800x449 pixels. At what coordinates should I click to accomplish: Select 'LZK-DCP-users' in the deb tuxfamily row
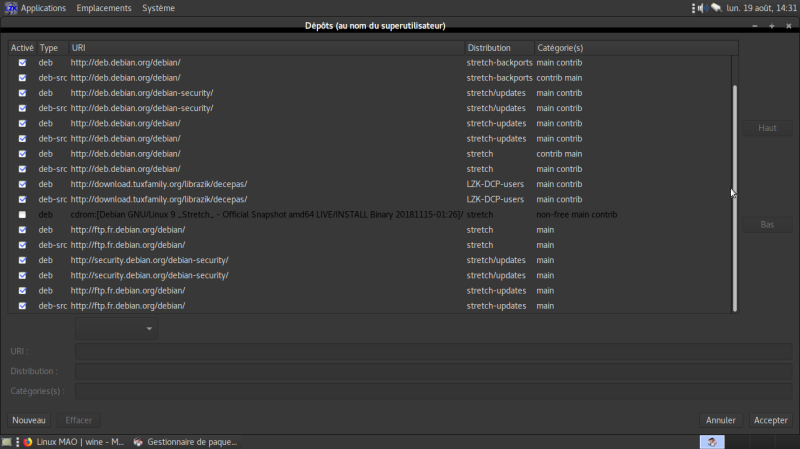(x=495, y=184)
